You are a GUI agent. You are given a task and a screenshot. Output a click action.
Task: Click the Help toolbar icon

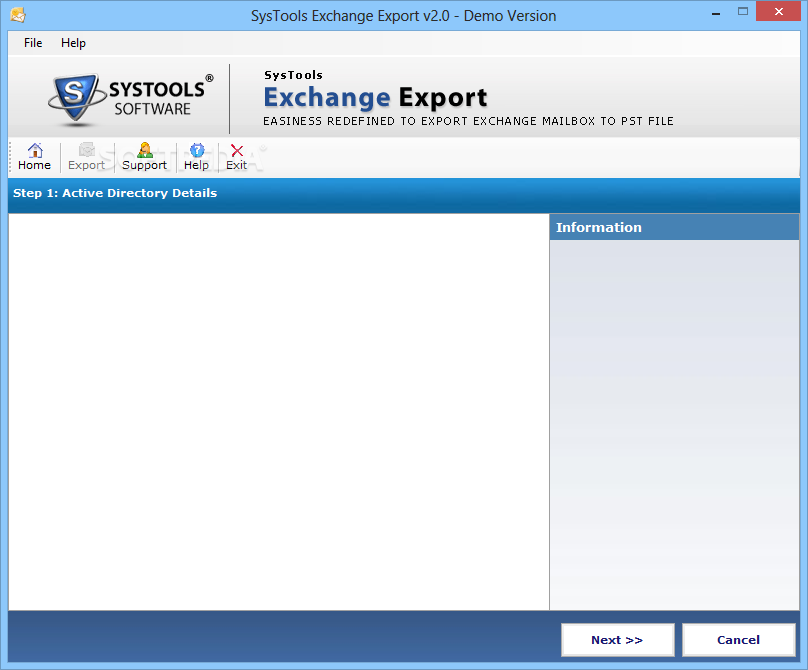pos(196,157)
